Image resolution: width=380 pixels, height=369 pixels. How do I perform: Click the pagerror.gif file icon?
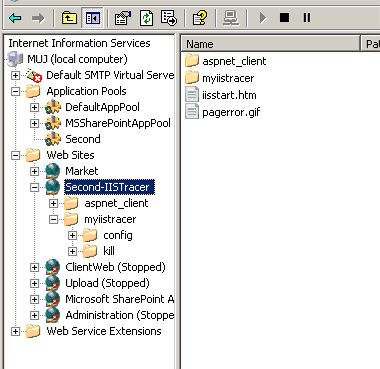click(x=192, y=112)
